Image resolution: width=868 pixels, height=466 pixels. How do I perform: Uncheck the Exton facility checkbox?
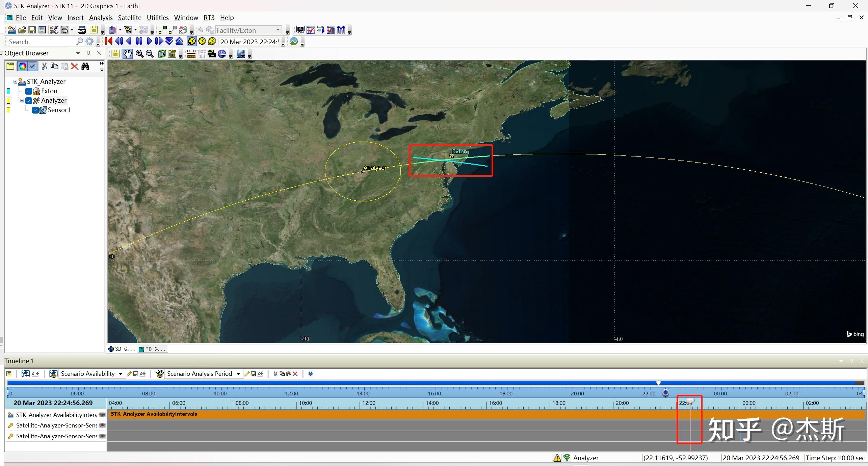(29, 91)
